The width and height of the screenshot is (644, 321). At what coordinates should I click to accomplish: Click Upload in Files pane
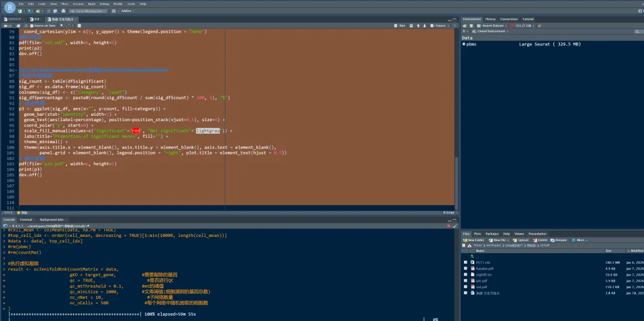click(521, 240)
